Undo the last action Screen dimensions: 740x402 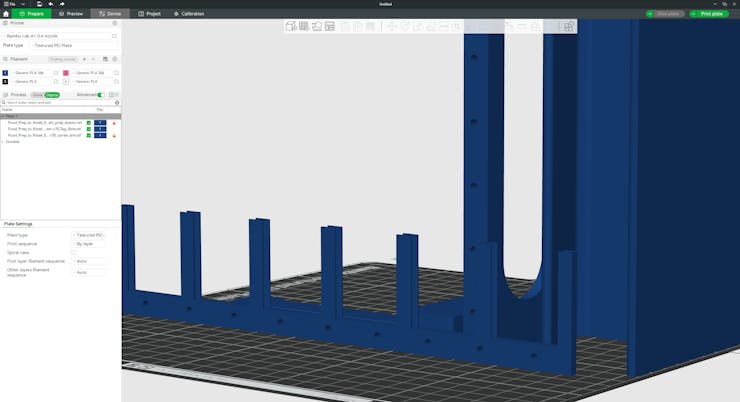point(50,4)
